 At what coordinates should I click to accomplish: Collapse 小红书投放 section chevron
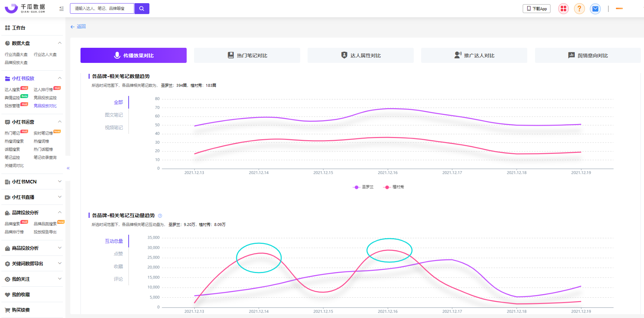coord(60,78)
